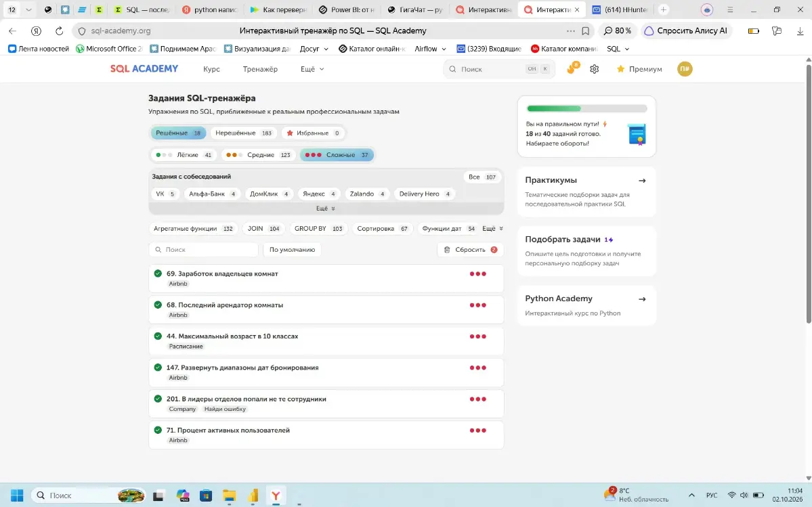812x507 pixels.
Task: Open the downloads arrow icon
Action: coord(800,31)
